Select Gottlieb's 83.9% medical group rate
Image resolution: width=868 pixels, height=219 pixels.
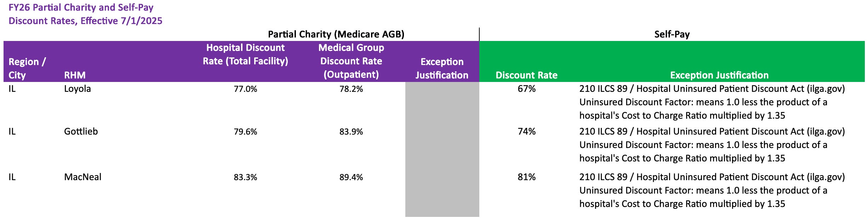coord(351,132)
